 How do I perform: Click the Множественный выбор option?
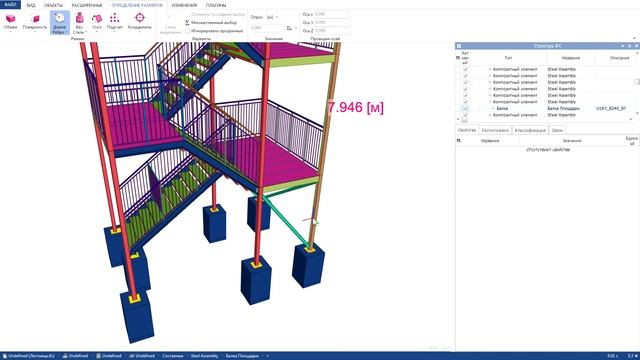(x=214, y=22)
